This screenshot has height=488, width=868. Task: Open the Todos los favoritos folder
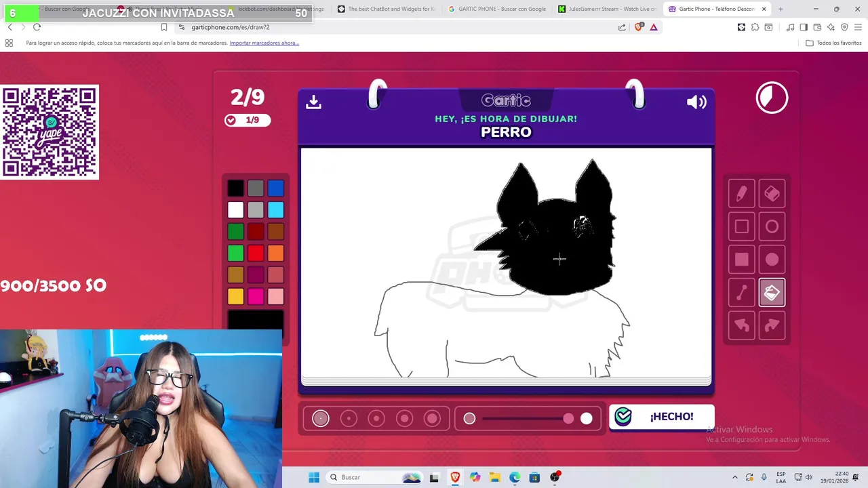(833, 43)
